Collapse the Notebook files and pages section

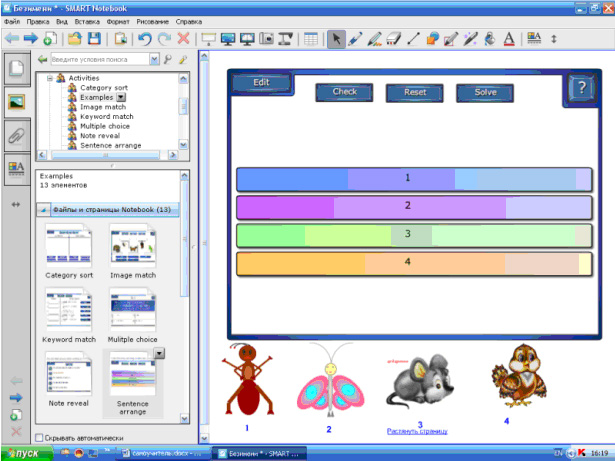(44, 210)
